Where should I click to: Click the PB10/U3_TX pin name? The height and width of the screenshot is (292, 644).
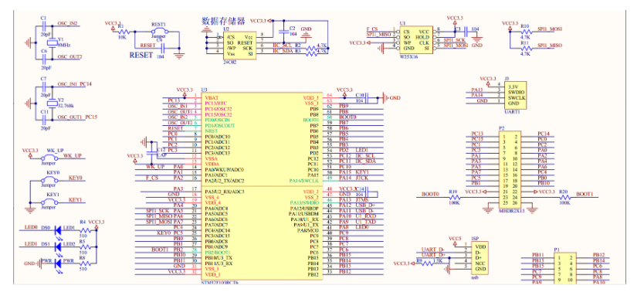pyautogui.click(x=219, y=258)
